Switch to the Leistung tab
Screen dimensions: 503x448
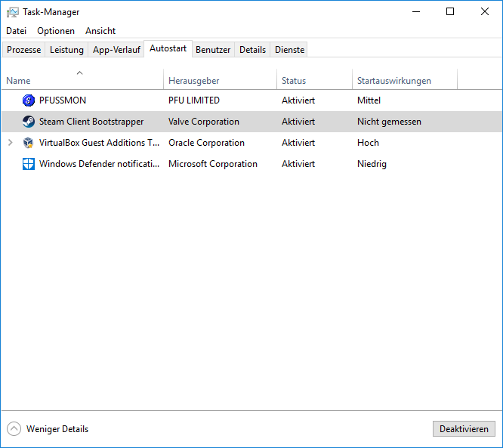click(66, 50)
